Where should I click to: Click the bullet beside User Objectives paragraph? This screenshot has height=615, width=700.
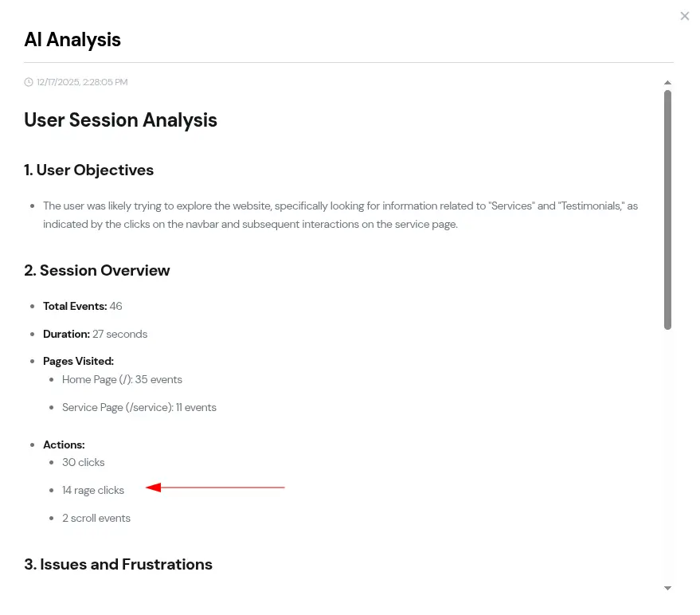pos(32,206)
